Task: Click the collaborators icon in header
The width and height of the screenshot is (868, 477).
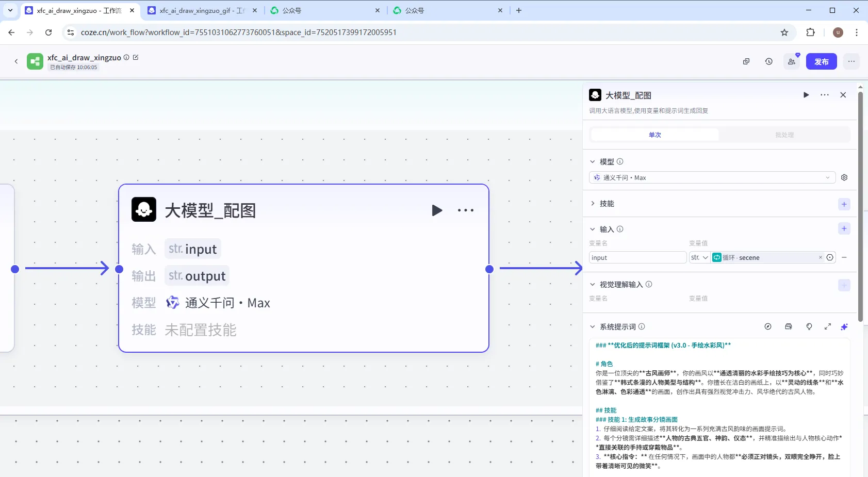Action: click(x=791, y=61)
